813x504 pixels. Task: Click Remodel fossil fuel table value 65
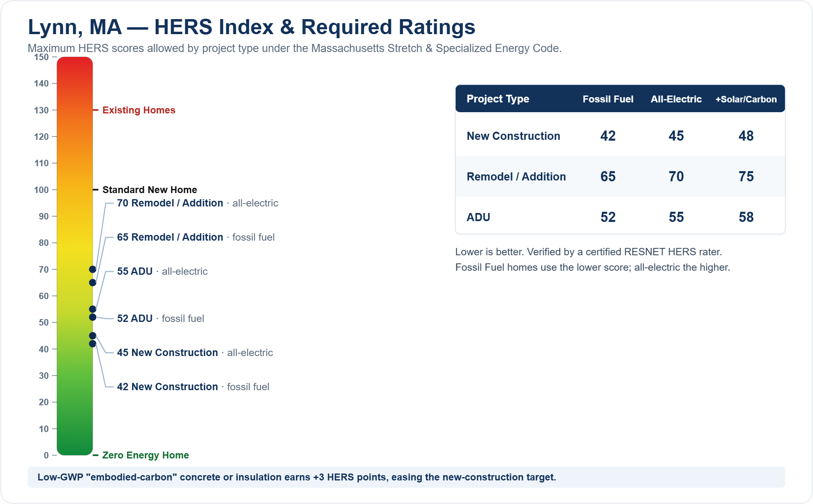coord(608,176)
